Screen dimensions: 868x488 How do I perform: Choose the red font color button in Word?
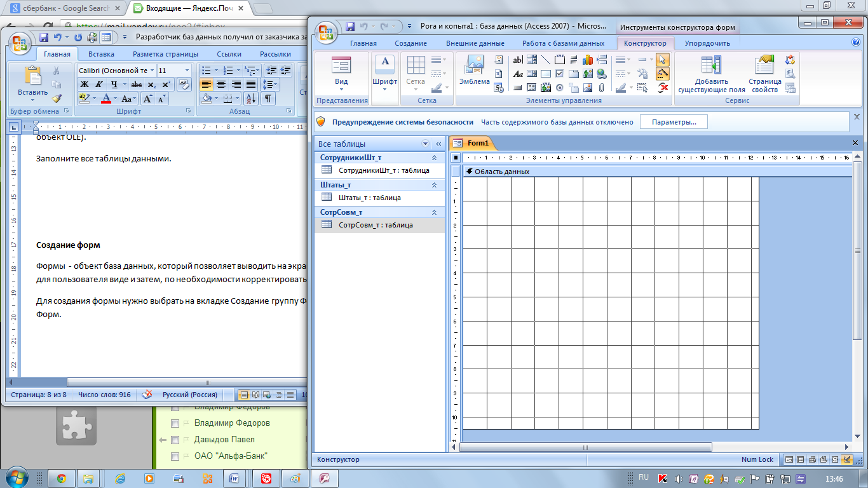[105, 98]
